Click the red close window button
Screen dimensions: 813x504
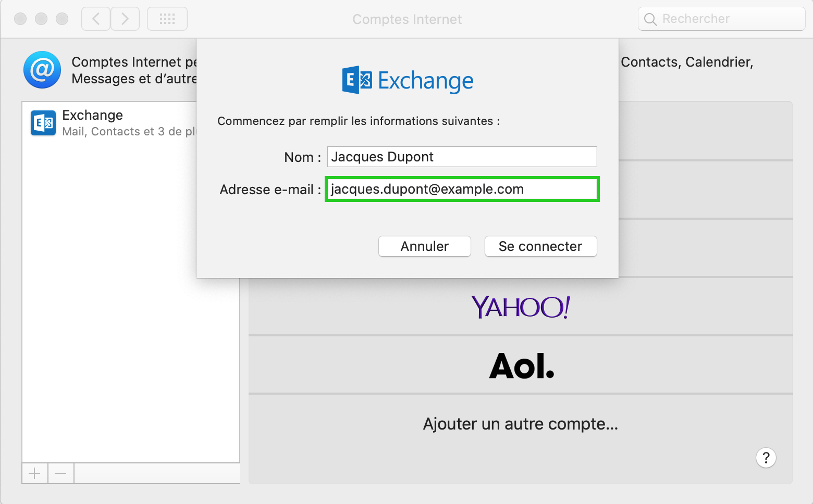[20, 19]
